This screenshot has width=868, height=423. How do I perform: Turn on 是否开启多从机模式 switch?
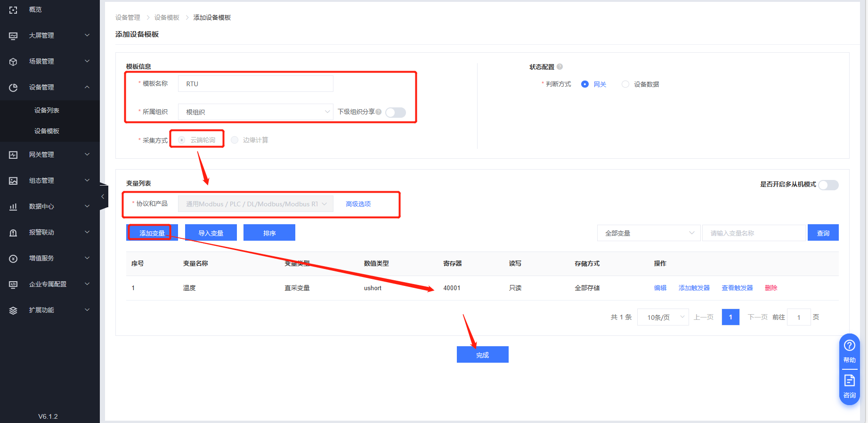pyautogui.click(x=828, y=185)
